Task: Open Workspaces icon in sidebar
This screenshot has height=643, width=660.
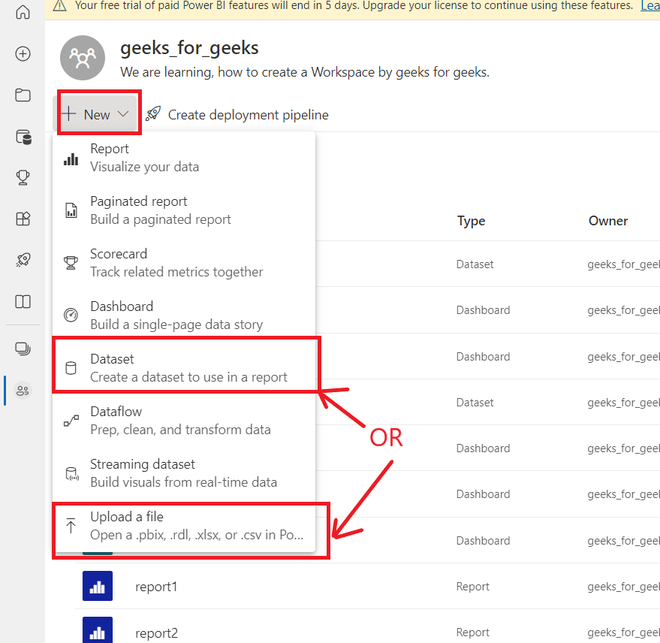Action: coord(23,348)
